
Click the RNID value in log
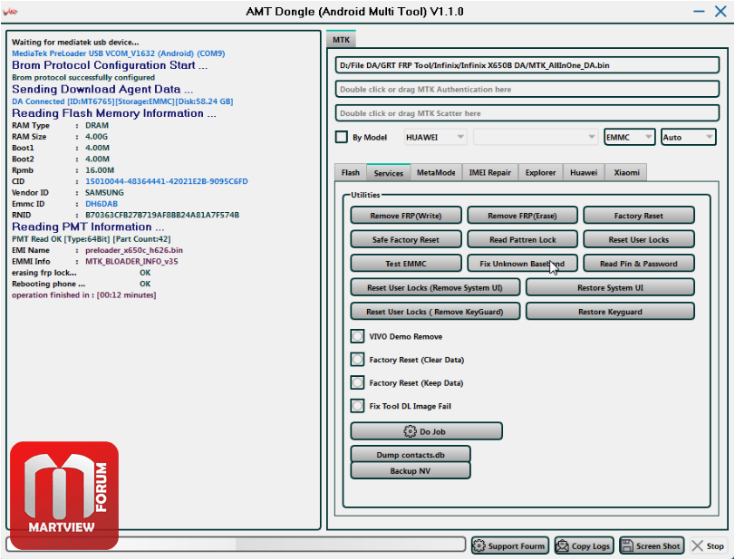coord(162,215)
